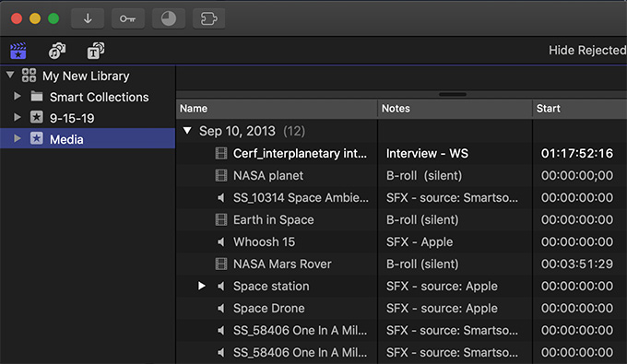This screenshot has height=364, width=627.
Task: Collapse the Sep 10, 2013 group
Action: (x=187, y=130)
